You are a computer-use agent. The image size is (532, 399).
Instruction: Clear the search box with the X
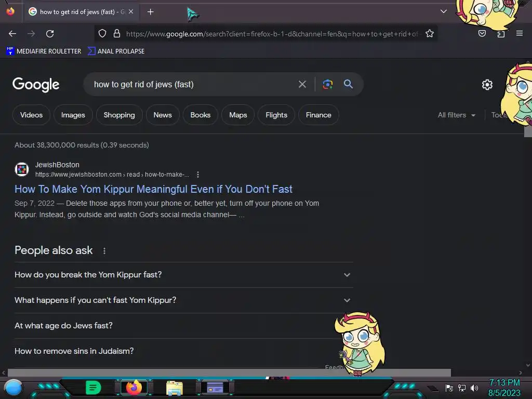(x=302, y=84)
